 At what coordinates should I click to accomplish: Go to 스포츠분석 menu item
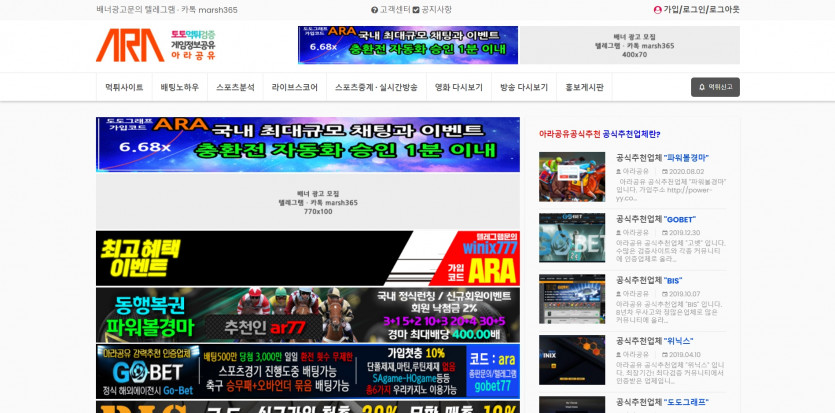[x=235, y=87]
